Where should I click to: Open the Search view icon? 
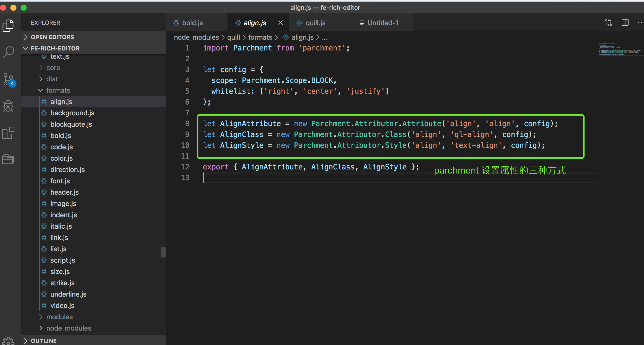(x=8, y=52)
